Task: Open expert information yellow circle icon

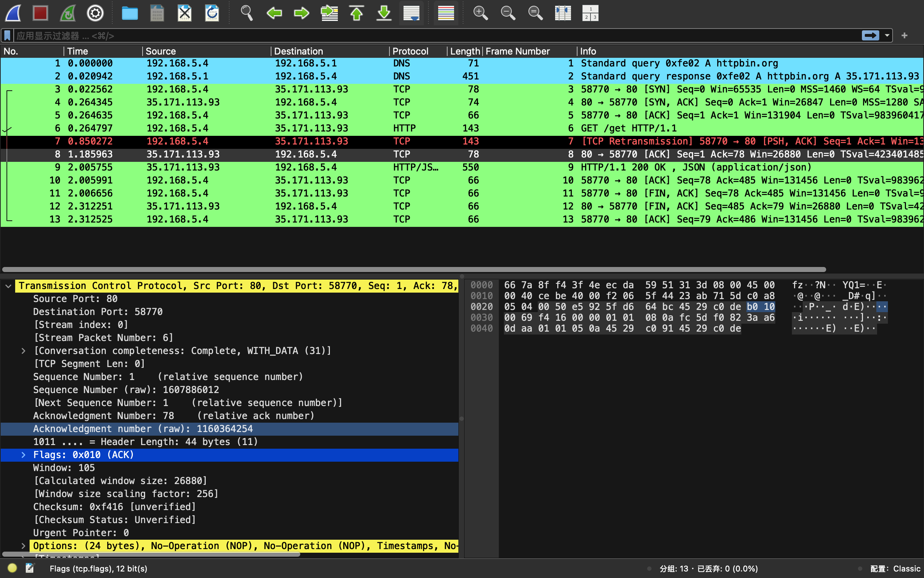Action: 12,568
